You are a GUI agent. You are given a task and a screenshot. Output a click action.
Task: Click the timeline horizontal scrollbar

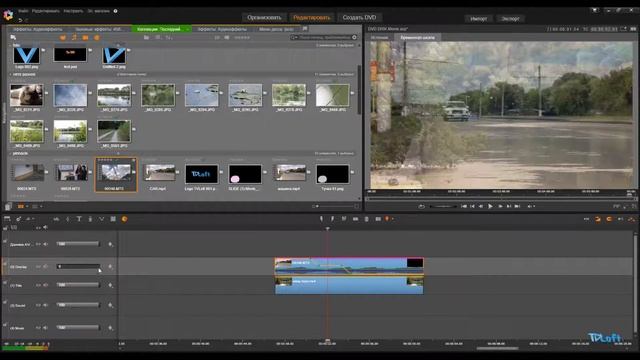click(x=497, y=349)
